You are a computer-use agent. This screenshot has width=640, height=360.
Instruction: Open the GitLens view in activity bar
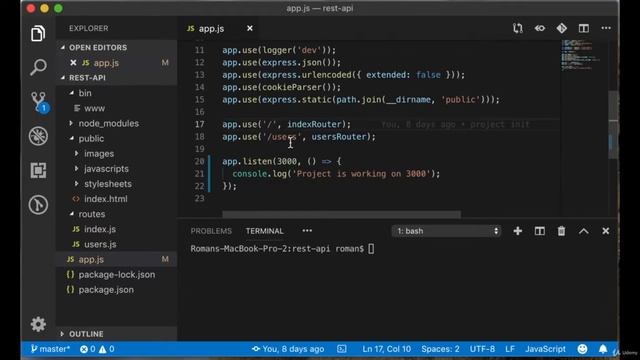38,205
